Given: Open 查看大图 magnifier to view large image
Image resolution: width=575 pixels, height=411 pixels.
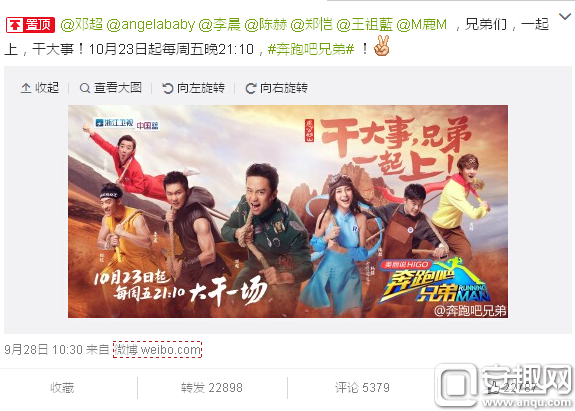Looking at the screenshot, I should coord(110,88).
